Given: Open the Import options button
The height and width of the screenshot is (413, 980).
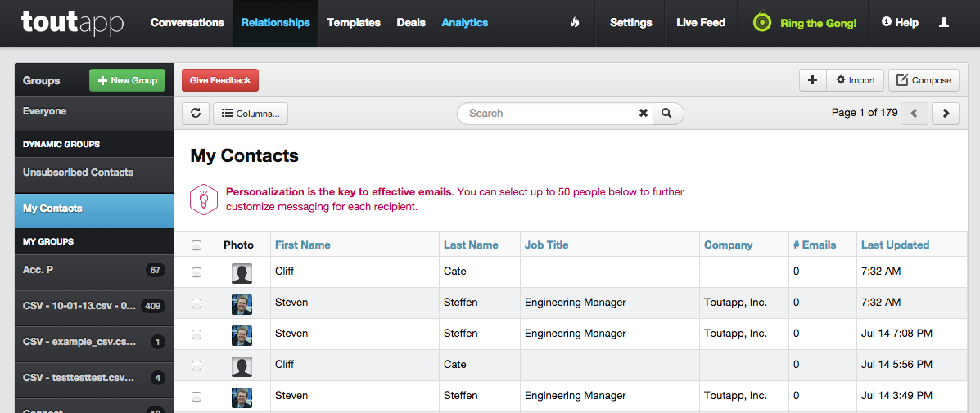Looking at the screenshot, I should [x=855, y=80].
